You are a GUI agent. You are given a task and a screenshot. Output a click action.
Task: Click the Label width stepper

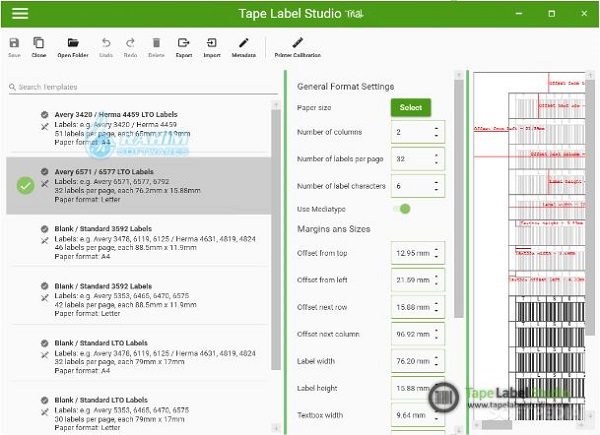coord(436,361)
